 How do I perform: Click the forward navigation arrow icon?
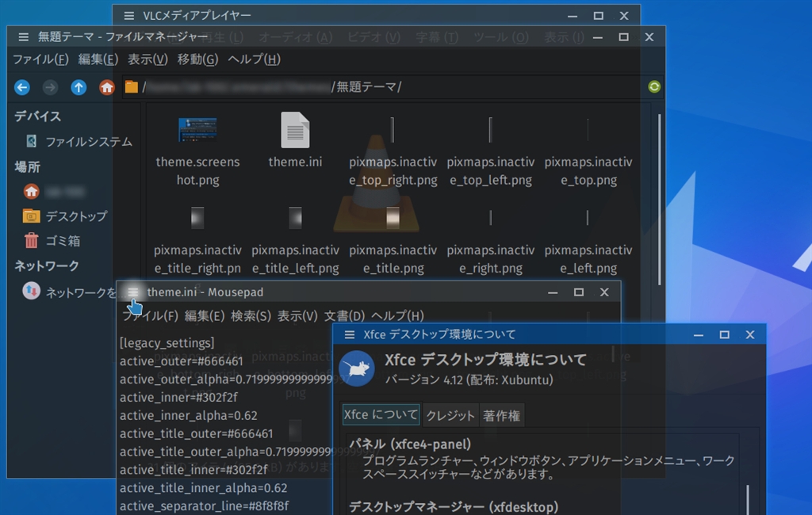pos(50,87)
